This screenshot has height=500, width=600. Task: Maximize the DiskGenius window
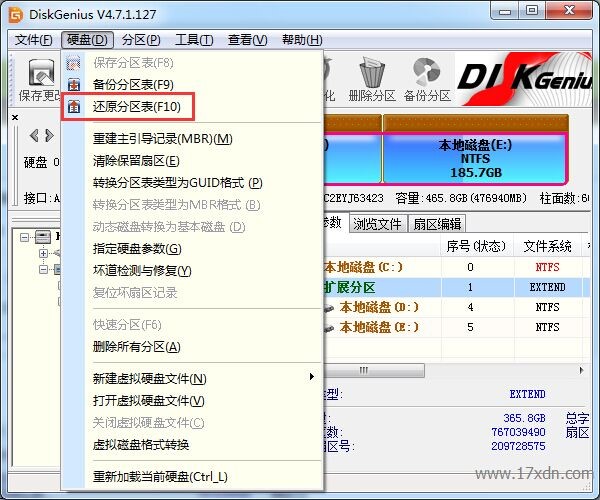pos(532,11)
